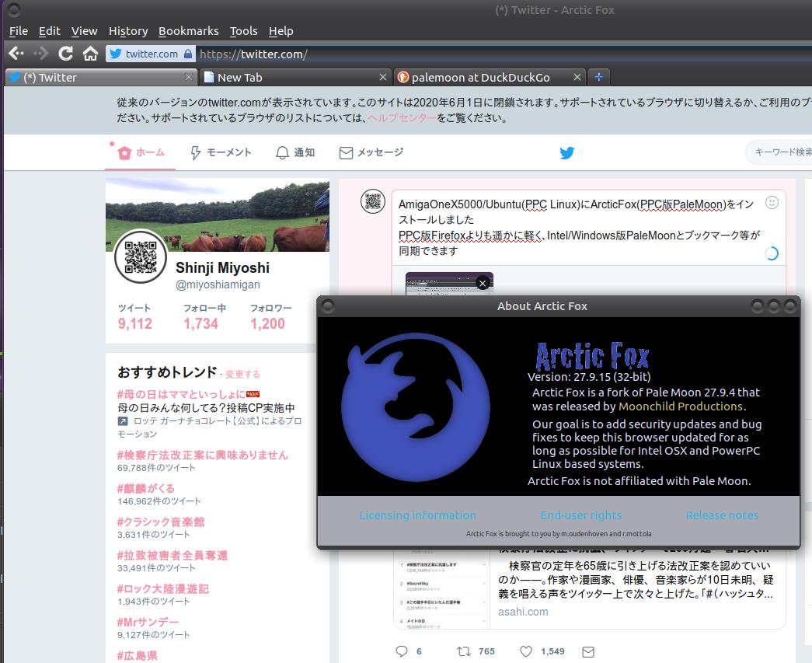812x663 pixels.
Task: Open trend #検察庁法改正案に興味ありません
Action: coord(203,455)
